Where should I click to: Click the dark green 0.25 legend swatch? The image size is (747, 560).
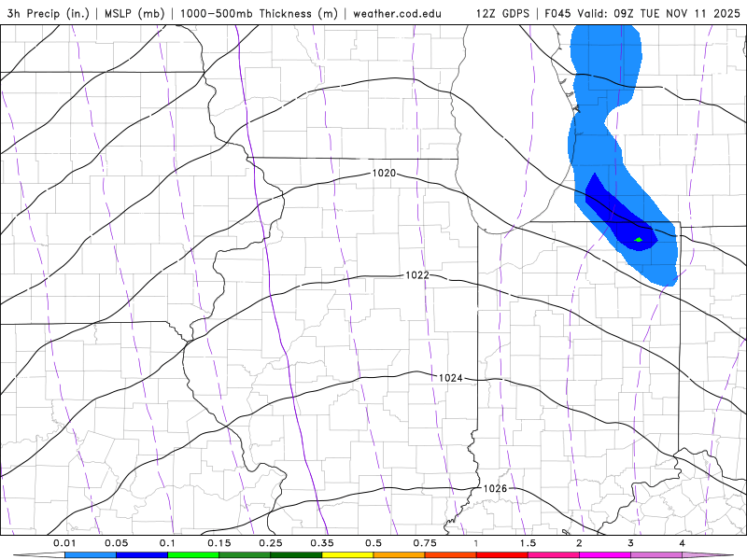[296, 555]
